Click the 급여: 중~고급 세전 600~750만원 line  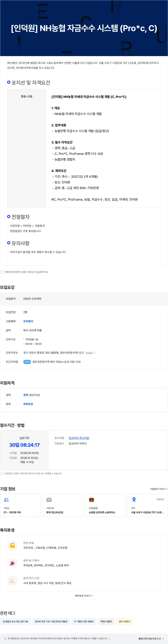pos(76,188)
